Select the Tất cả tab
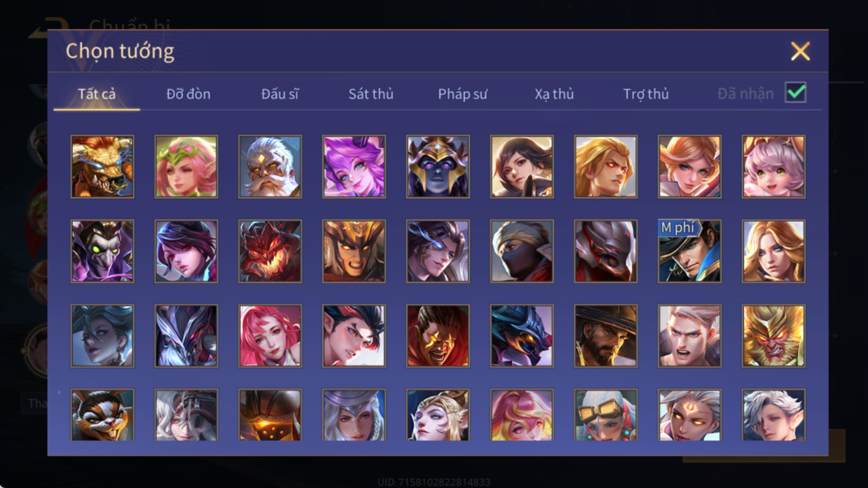This screenshot has height=488, width=868. (97, 94)
